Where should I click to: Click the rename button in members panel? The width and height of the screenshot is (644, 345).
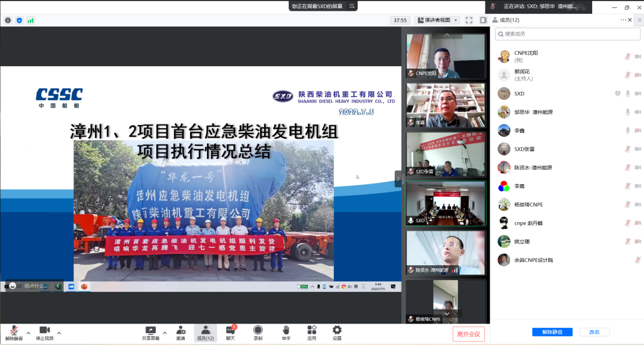(x=595, y=332)
